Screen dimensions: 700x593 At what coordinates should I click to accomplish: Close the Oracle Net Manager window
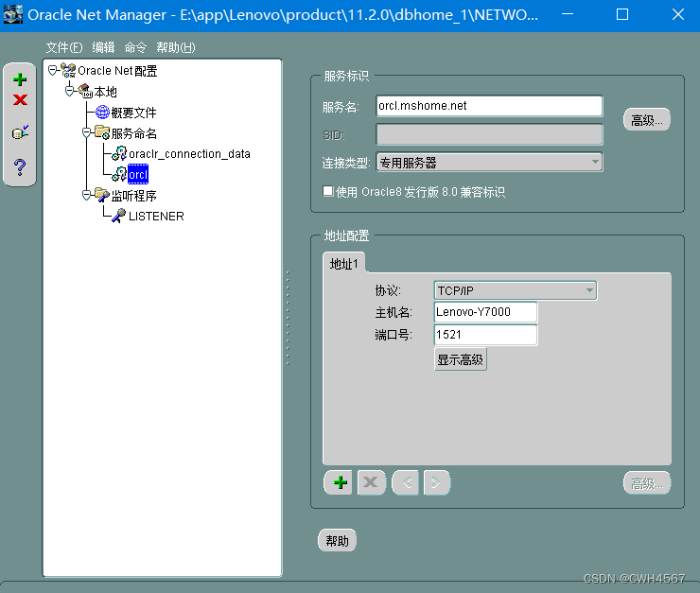[677, 15]
